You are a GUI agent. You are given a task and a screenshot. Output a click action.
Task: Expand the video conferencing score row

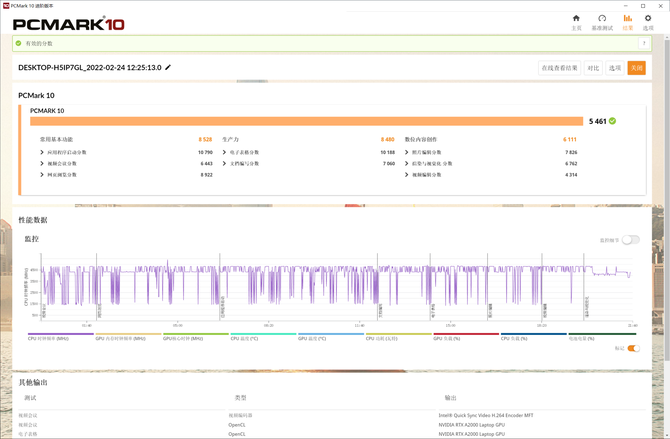pos(42,163)
